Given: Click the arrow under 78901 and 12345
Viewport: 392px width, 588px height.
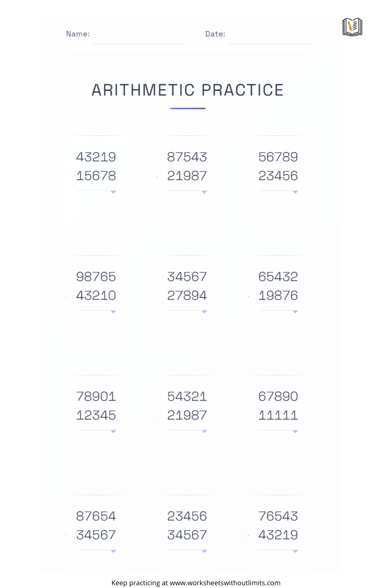Looking at the screenshot, I should tap(113, 432).
